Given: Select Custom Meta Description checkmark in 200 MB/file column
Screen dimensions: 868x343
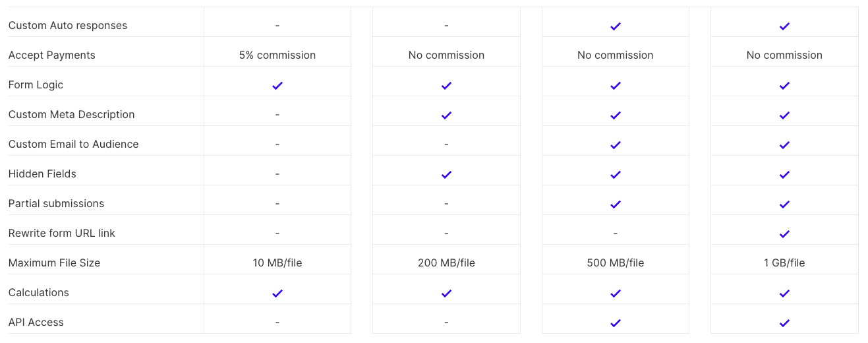Looking at the screenshot, I should [x=446, y=115].
